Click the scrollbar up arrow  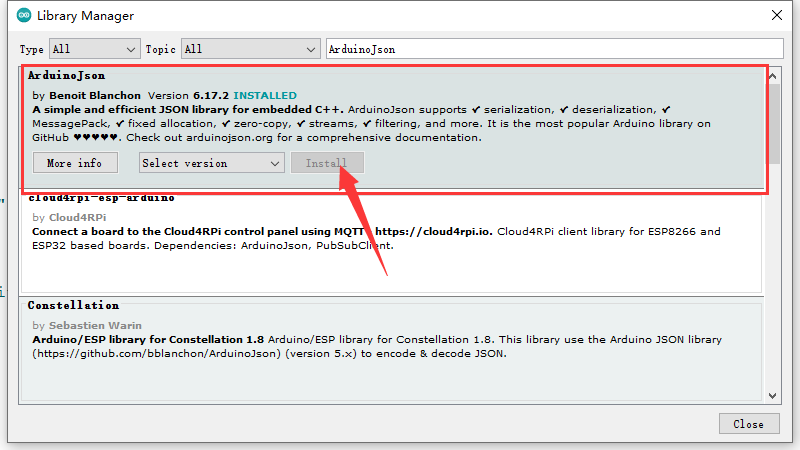point(772,76)
